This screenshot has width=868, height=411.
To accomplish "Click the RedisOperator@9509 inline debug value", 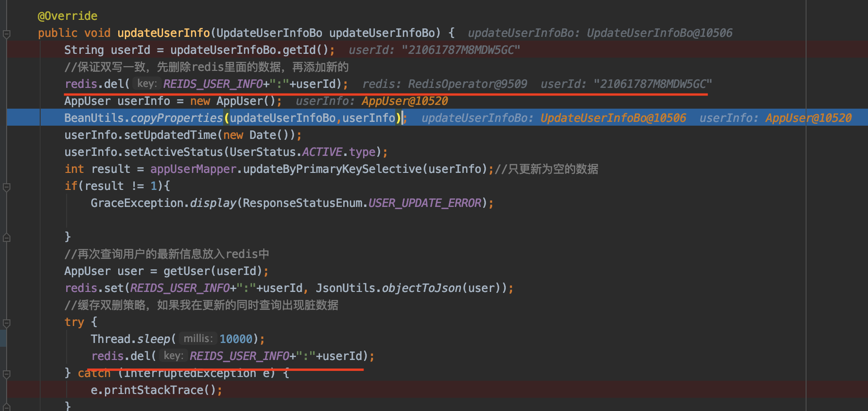I will coord(468,84).
